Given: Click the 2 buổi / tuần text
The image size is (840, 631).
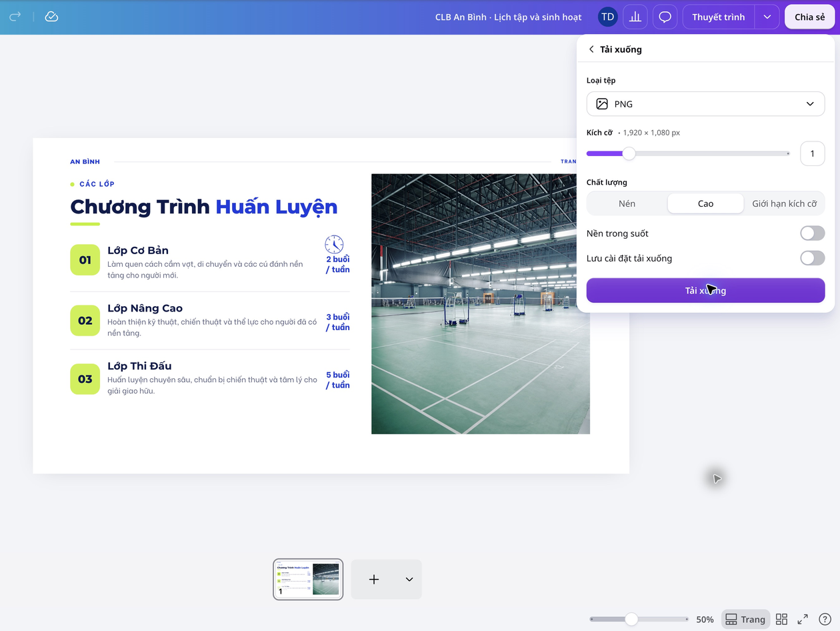Looking at the screenshot, I should (337, 264).
